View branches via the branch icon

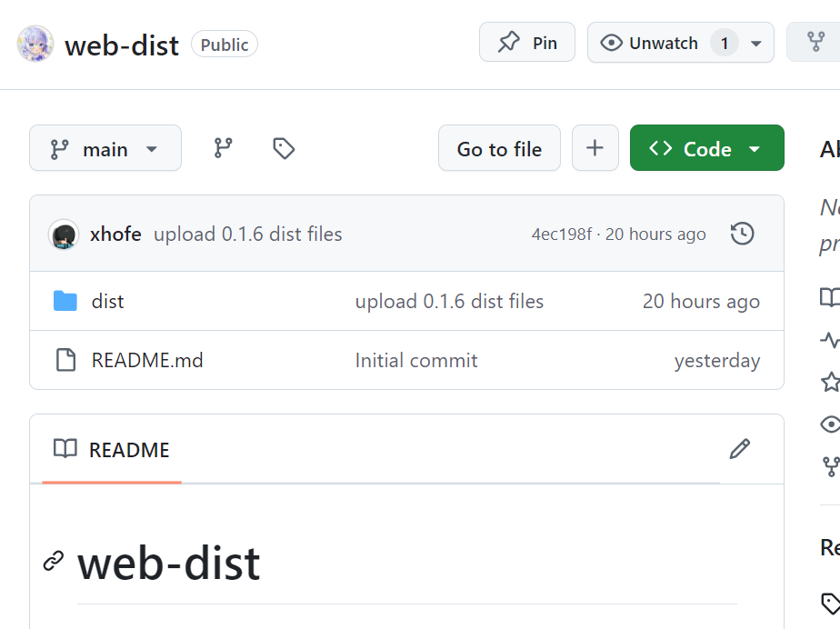click(223, 148)
